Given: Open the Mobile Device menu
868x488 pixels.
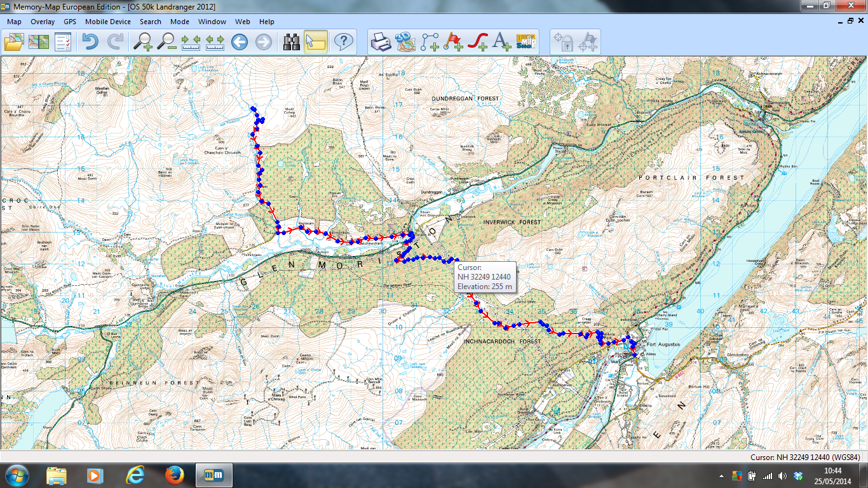Looking at the screenshot, I should pyautogui.click(x=108, y=22).
